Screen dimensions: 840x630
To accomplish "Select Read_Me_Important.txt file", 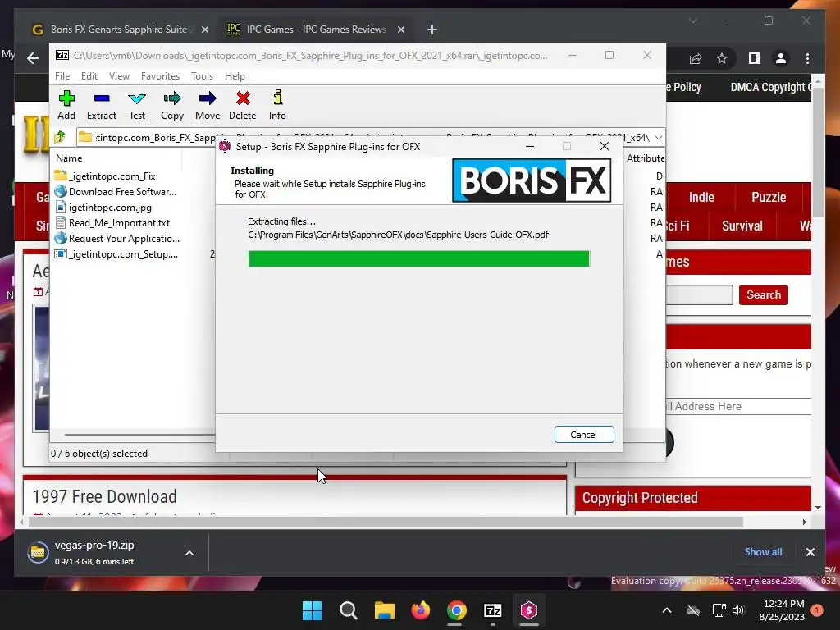I will pos(112,223).
